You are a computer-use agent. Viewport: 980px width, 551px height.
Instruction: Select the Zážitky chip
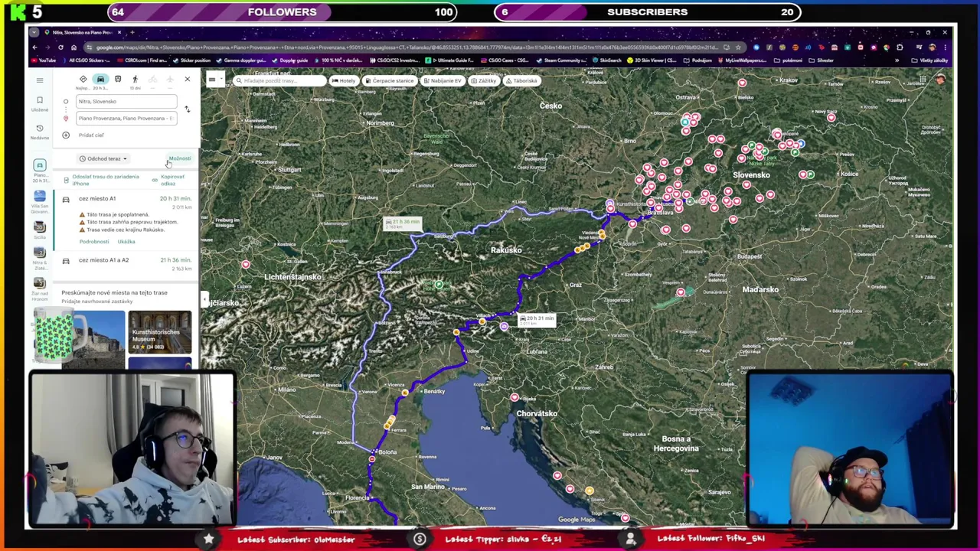tap(483, 80)
